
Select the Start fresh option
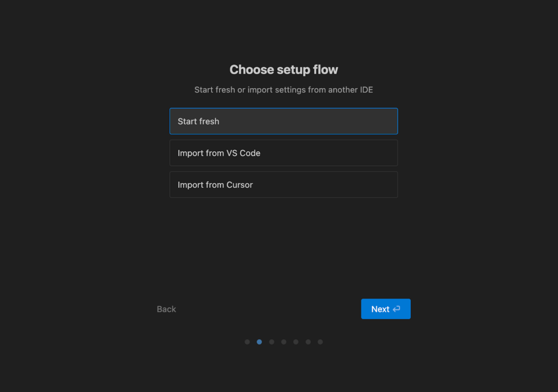[283, 121]
